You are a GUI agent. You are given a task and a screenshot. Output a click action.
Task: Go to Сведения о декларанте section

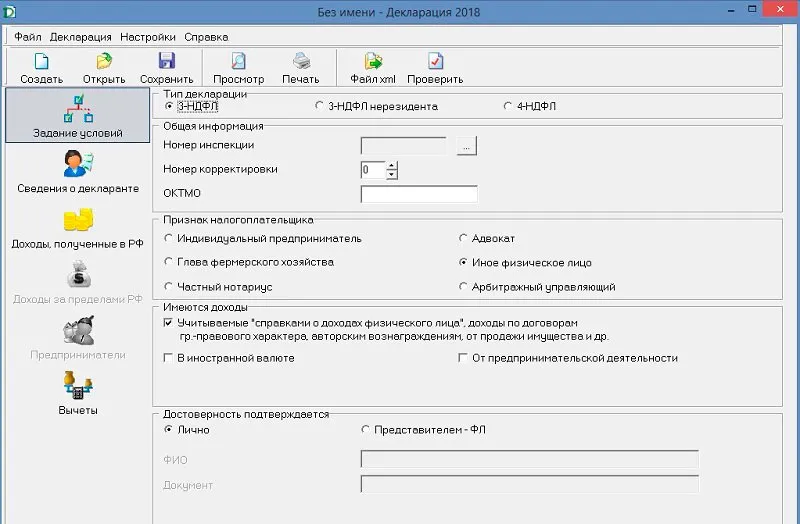[78, 172]
